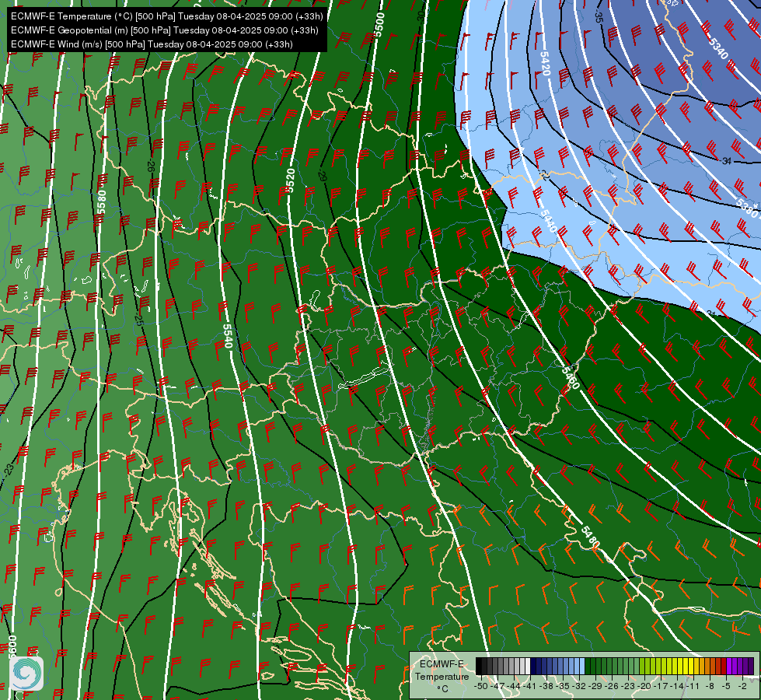Click the 5480 geopotential contour label
761x700 pixels.
[x=590, y=537]
